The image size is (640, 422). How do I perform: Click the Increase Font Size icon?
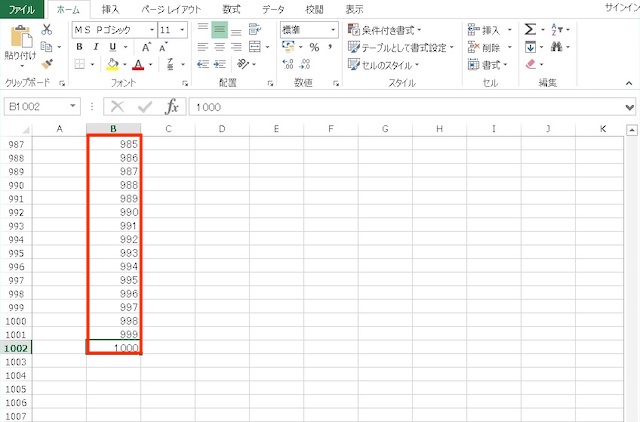[148, 47]
